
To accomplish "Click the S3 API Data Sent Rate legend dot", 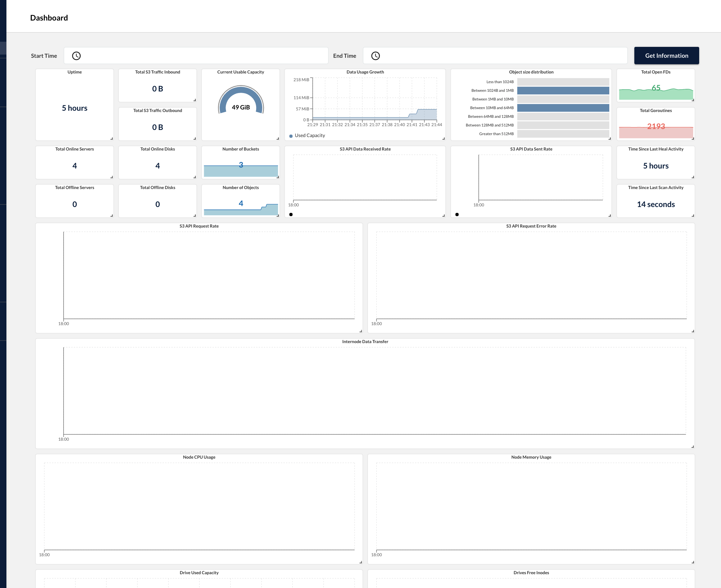I will pos(457,214).
